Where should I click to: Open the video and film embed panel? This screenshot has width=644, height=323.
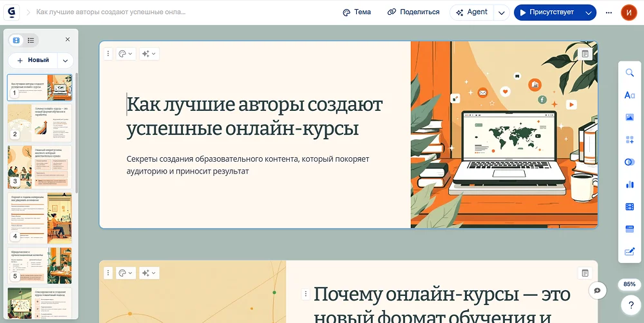click(630, 206)
